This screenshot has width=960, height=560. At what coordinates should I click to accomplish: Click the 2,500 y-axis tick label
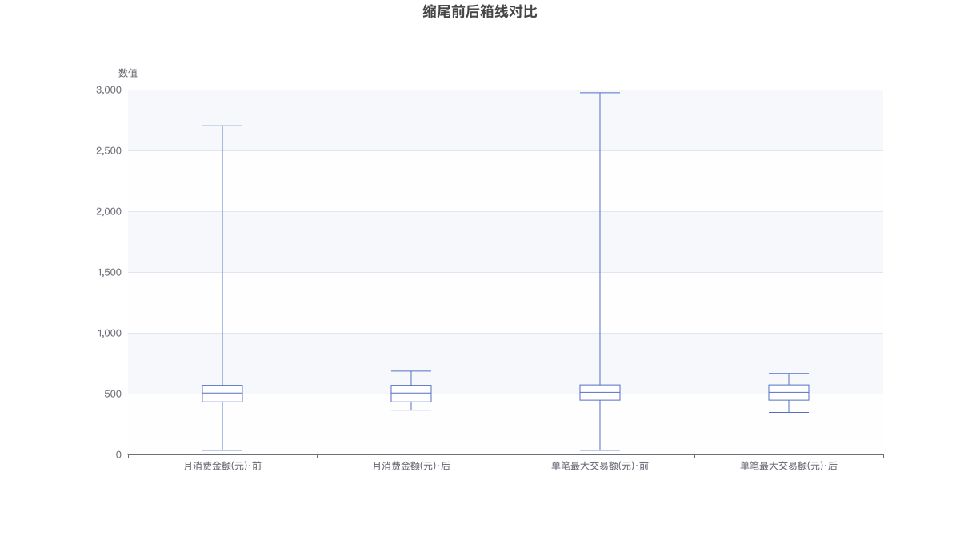click(x=109, y=150)
